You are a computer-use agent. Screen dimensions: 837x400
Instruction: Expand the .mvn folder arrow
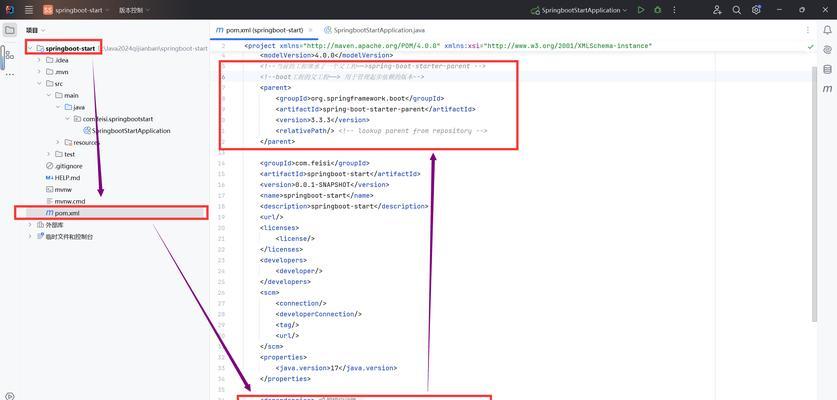39,72
